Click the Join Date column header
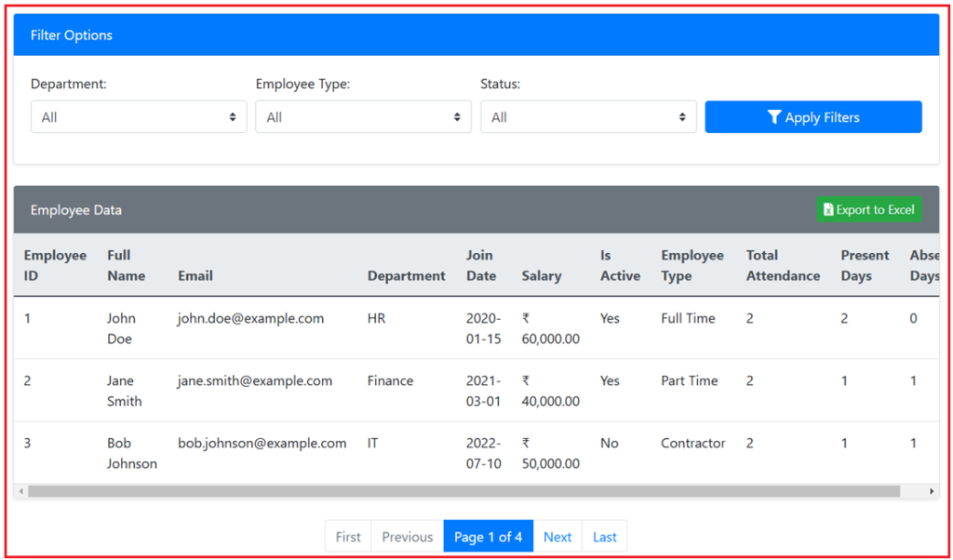The width and height of the screenshot is (953, 560). coord(480,265)
